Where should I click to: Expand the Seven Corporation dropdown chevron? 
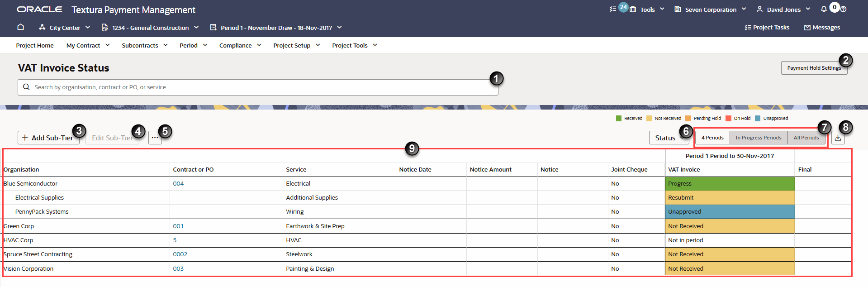[x=744, y=9]
